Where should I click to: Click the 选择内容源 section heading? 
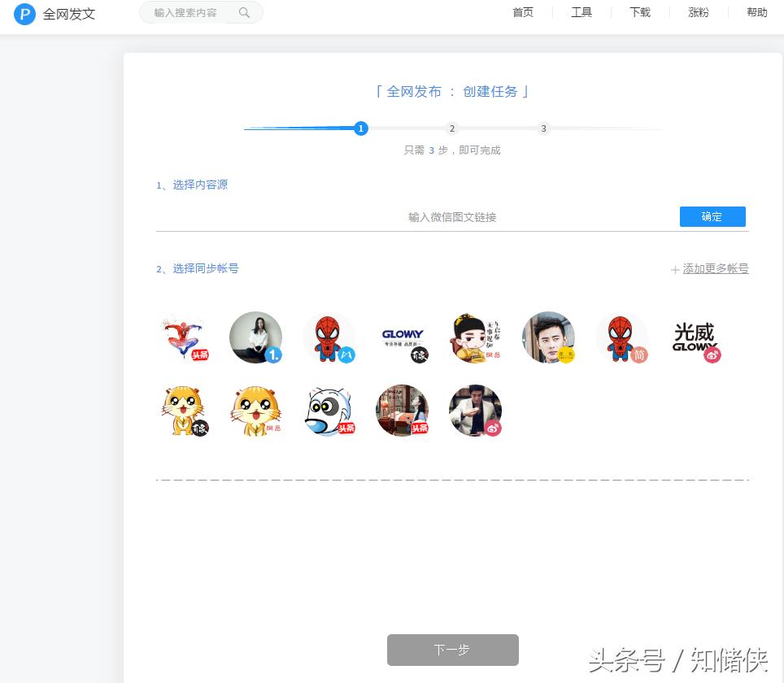(192, 185)
